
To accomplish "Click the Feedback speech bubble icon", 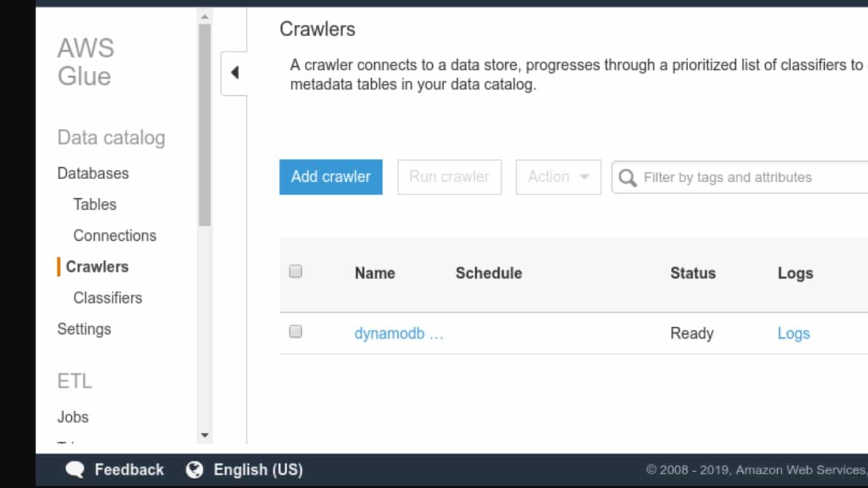I will point(76,470).
